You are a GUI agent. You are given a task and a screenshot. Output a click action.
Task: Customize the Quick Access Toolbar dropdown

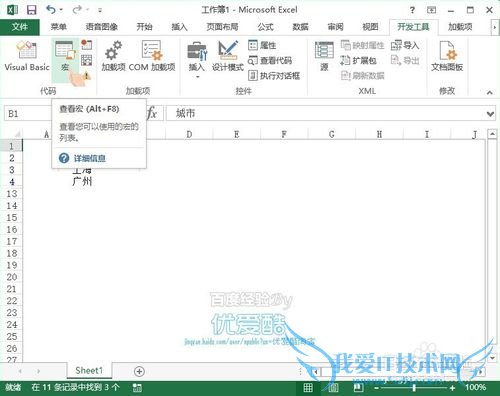(100, 10)
